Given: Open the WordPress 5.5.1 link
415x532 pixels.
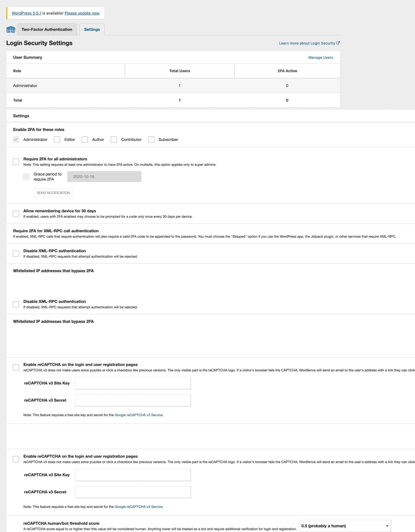Looking at the screenshot, I should click(26, 13).
